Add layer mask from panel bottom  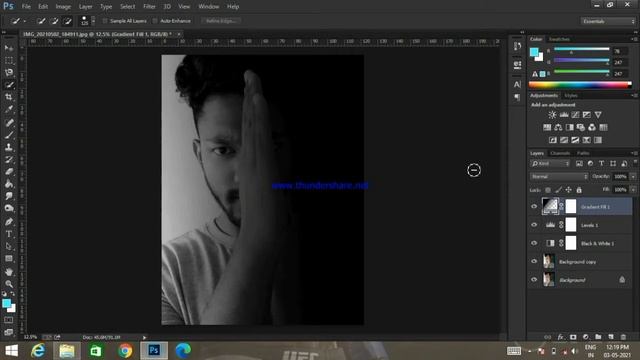pos(573,337)
